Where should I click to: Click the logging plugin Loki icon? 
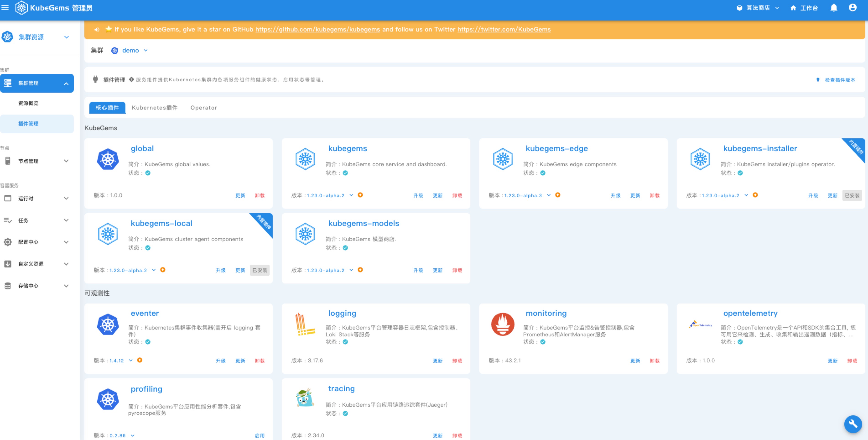click(305, 324)
